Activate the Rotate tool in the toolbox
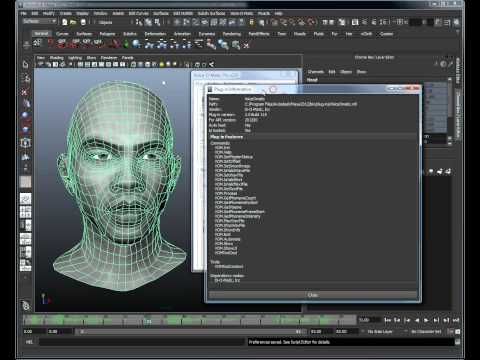This screenshot has height=360, width=480. (26, 116)
